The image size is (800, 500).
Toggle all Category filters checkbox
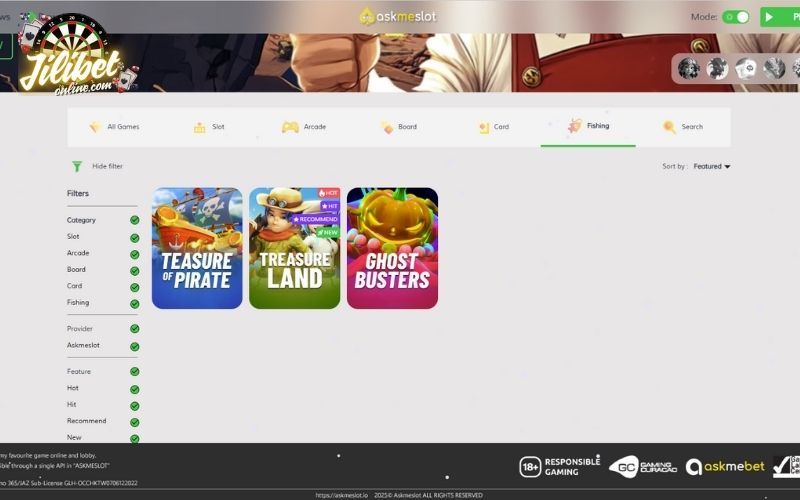point(134,220)
